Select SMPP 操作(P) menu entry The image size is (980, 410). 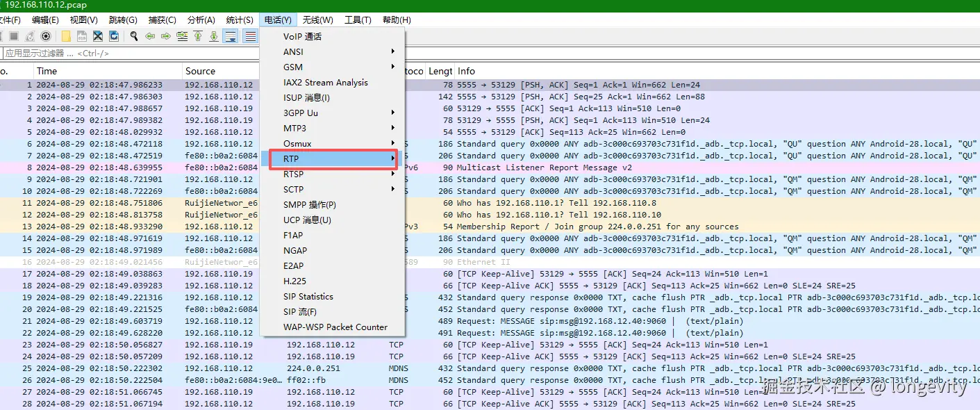332,204
